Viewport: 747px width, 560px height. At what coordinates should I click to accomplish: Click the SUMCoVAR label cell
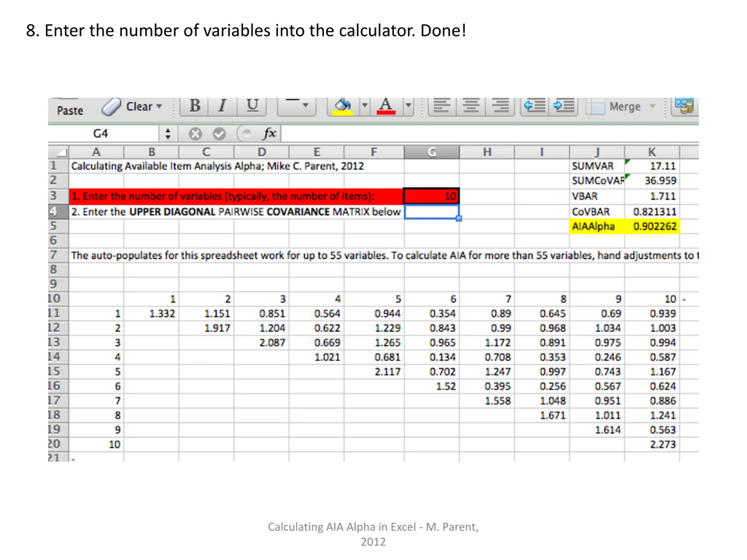click(597, 181)
